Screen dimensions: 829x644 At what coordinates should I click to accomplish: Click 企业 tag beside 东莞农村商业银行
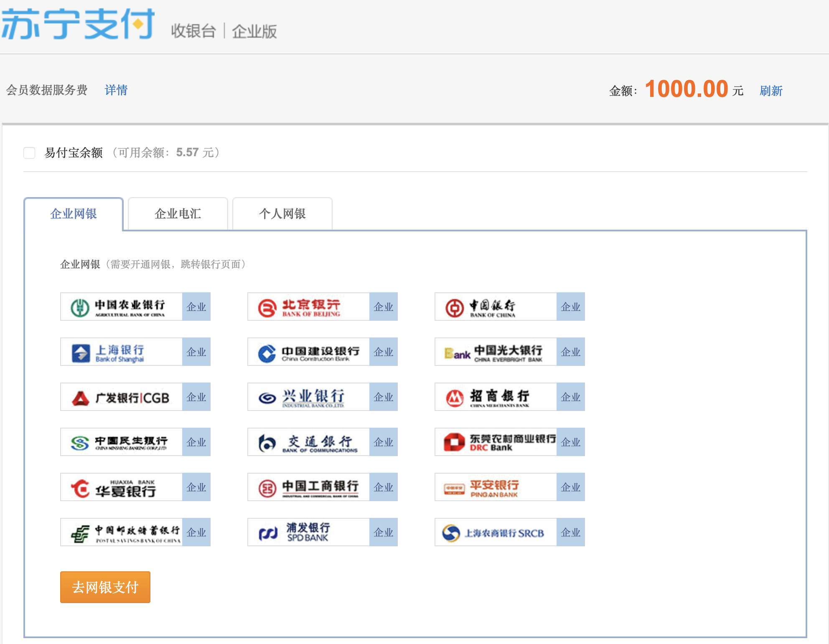click(571, 442)
